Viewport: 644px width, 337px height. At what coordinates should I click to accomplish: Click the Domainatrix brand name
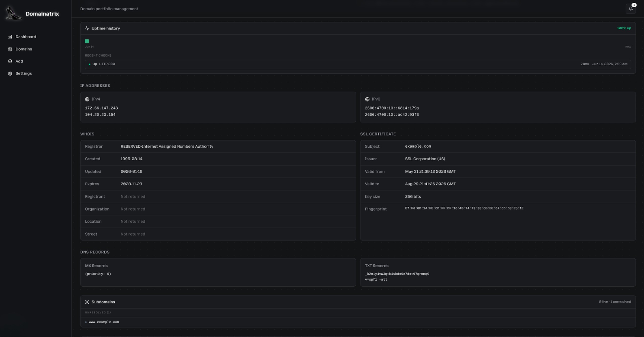[x=42, y=14]
